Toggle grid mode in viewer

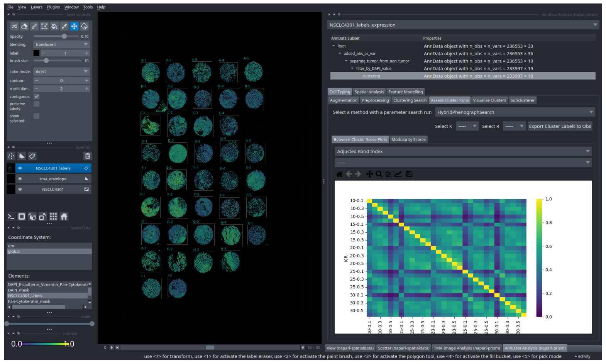(53, 217)
